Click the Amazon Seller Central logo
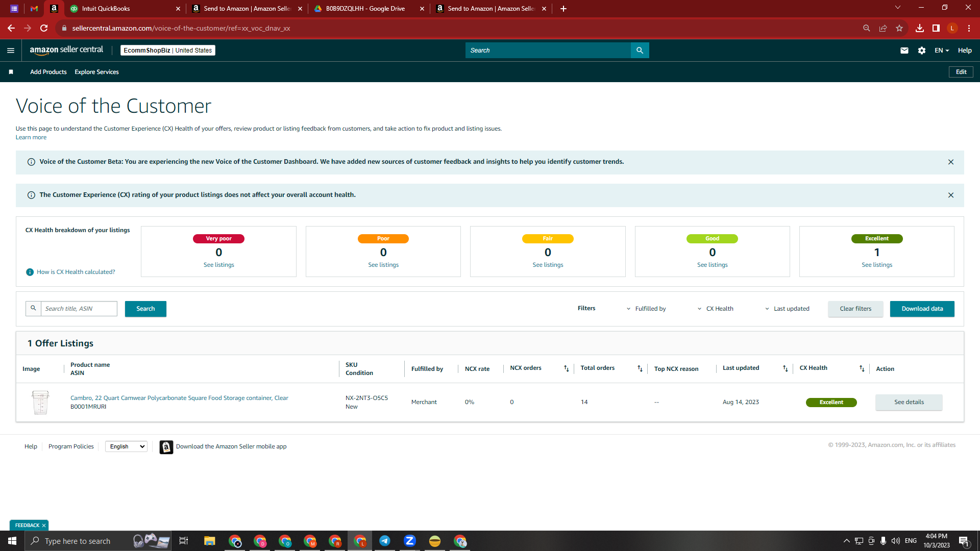 tap(66, 50)
